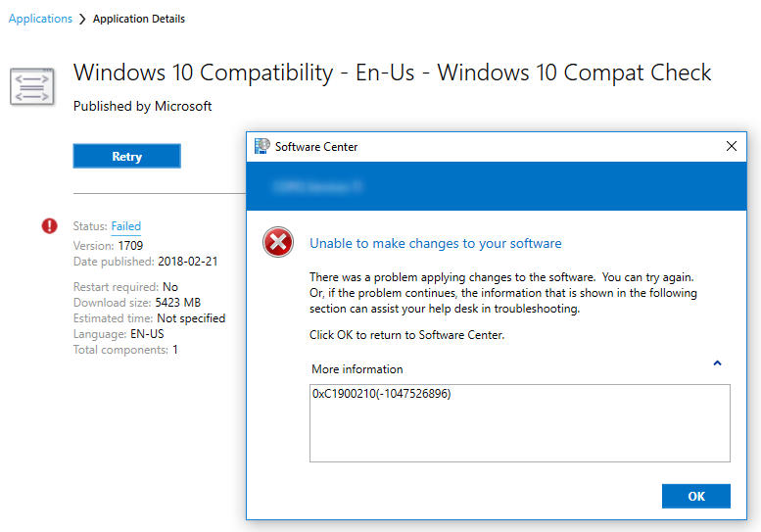Select the Published by Microsoft text

tap(142, 106)
